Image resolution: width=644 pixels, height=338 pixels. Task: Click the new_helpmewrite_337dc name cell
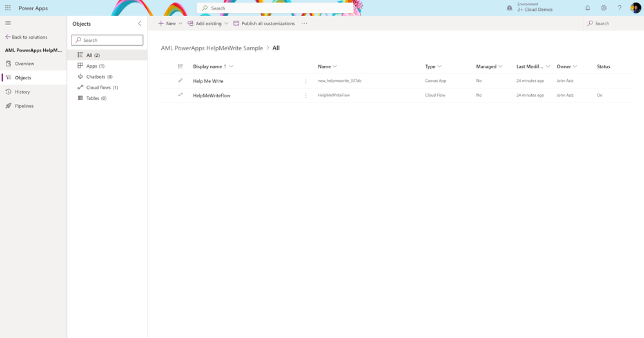pyautogui.click(x=340, y=81)
